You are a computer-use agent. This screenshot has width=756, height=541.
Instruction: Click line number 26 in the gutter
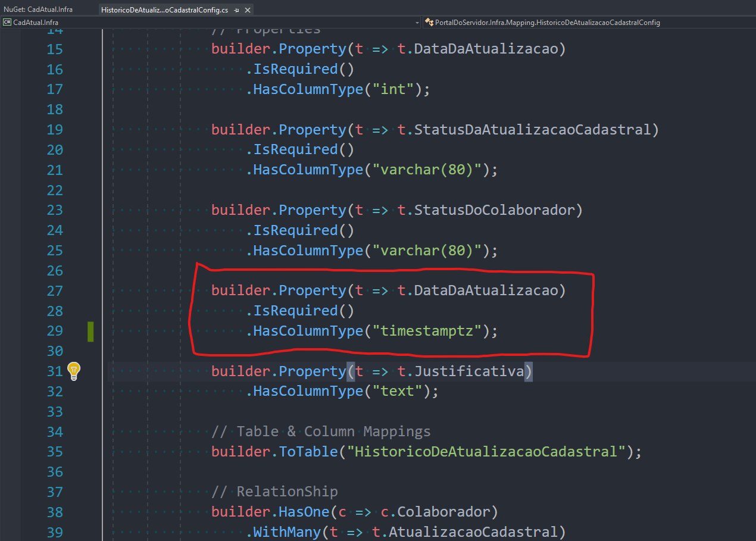55,271
